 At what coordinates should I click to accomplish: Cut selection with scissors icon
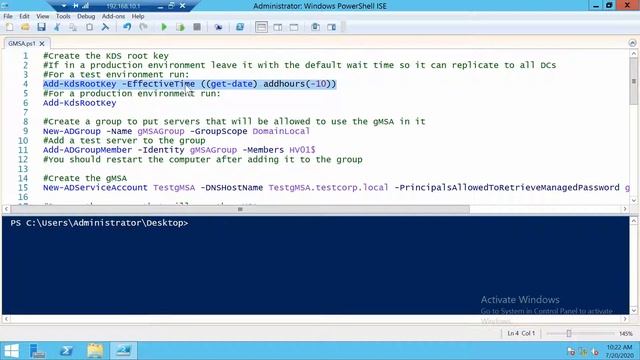(57, 27)
